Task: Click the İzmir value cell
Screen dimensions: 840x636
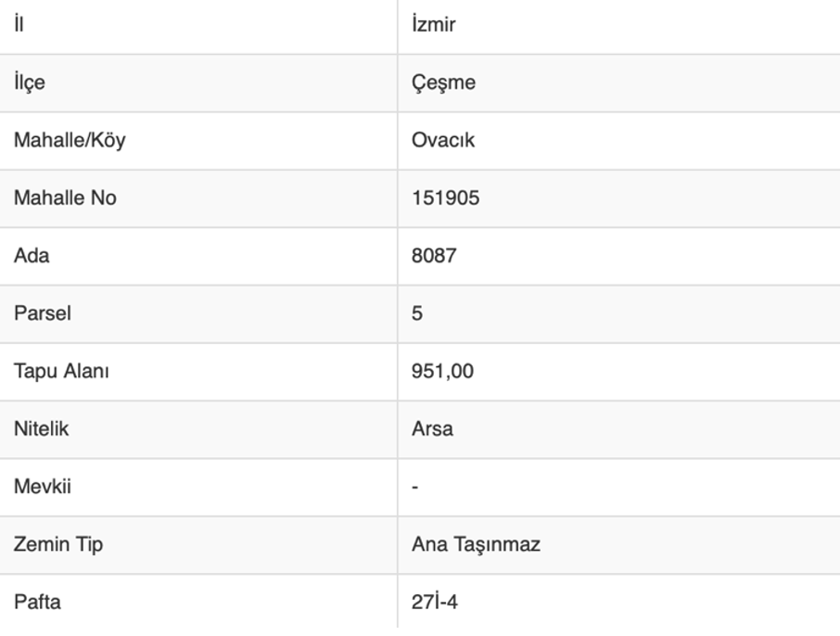Action: 434,25
